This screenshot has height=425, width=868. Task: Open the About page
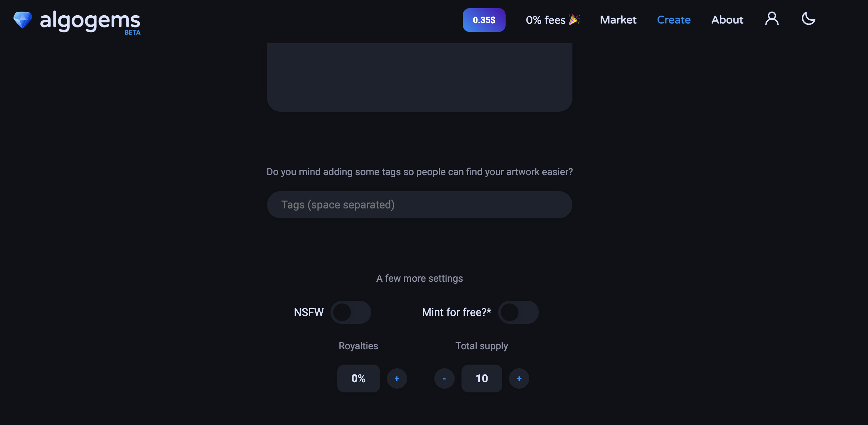pos(727,20)
